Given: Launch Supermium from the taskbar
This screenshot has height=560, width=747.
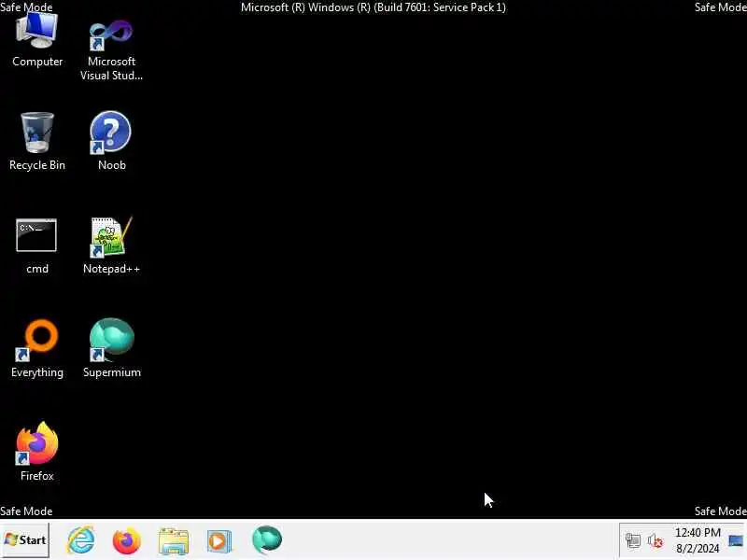Looking at the screenshot, I should (267, 540).
